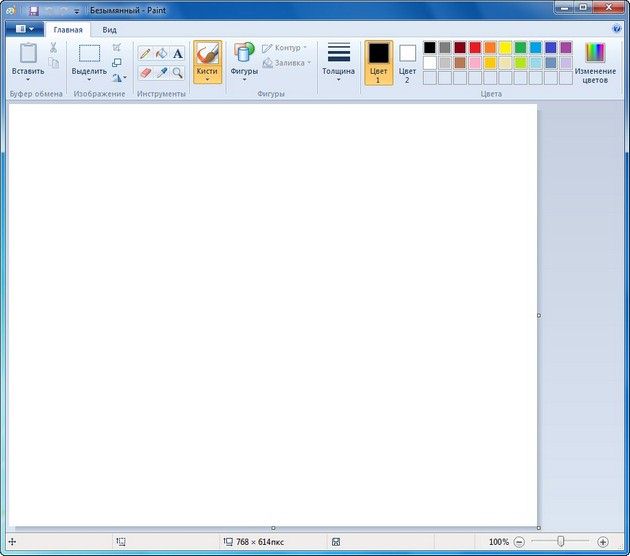Click the Изменение цветов rainbow icon
The image size is (630, 556).
coord(595,53)
